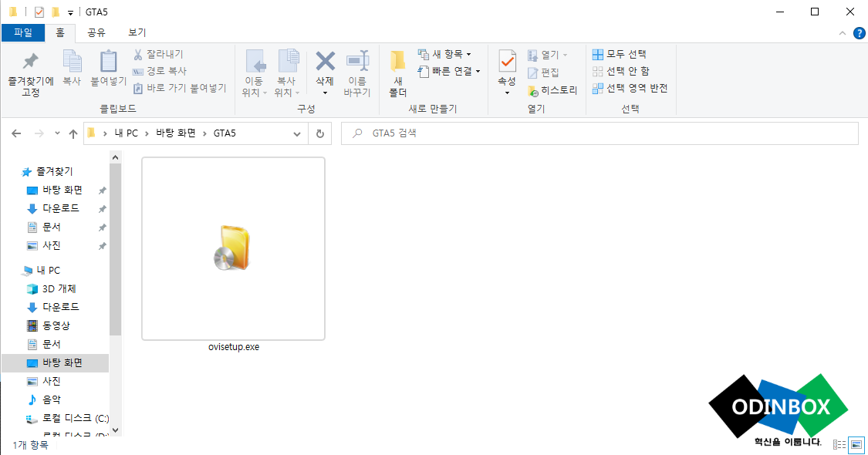Open 3D 개체 folder

(59, 289)
